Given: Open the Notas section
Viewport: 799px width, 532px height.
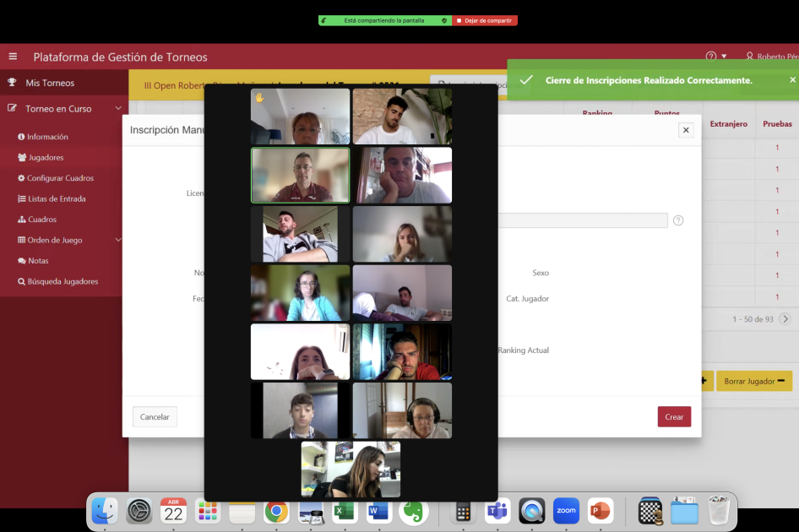Looking at the screenshot, I should (38, 260).
